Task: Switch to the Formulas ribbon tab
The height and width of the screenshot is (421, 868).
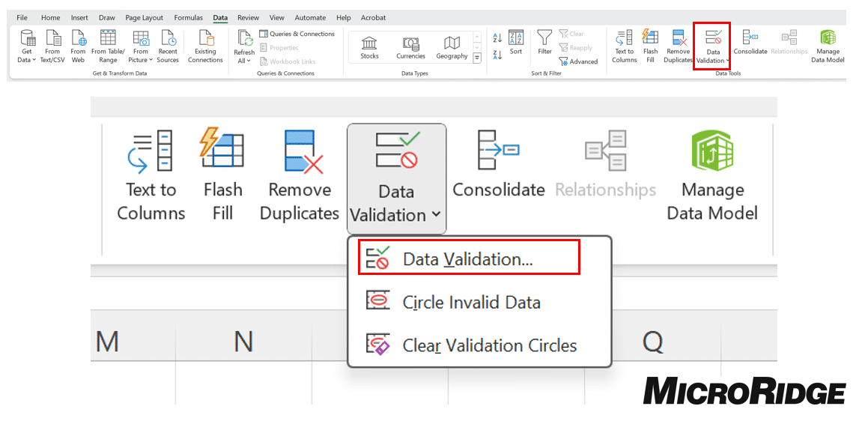Action: pos(188,17)
